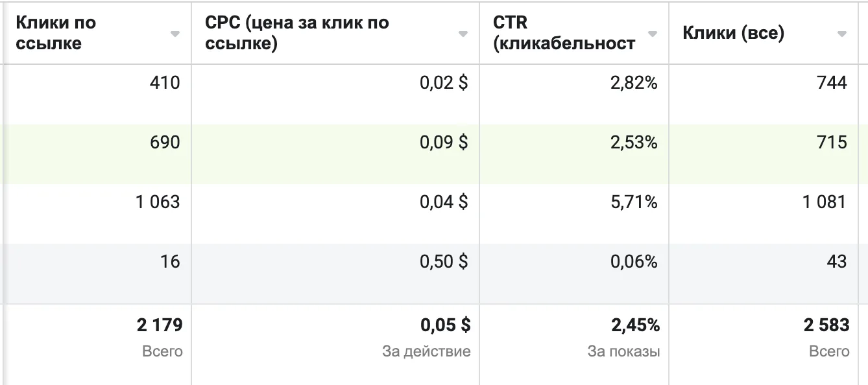This screenshot has height=385, width=868.
Task: Click the 1 081 all-clicks value
Action: 825,202
